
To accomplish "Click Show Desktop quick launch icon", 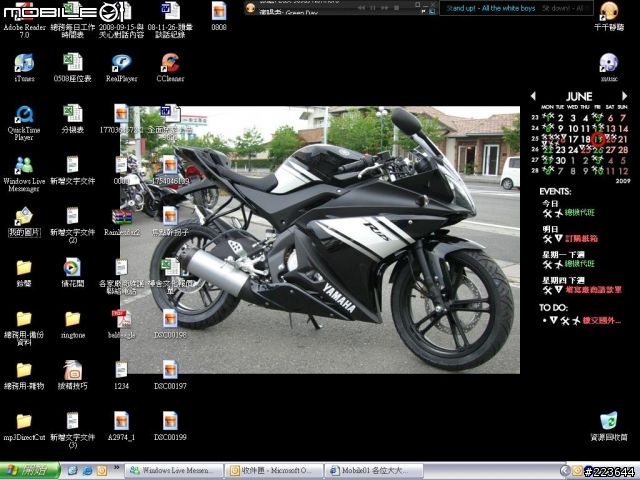I will 73,471.
